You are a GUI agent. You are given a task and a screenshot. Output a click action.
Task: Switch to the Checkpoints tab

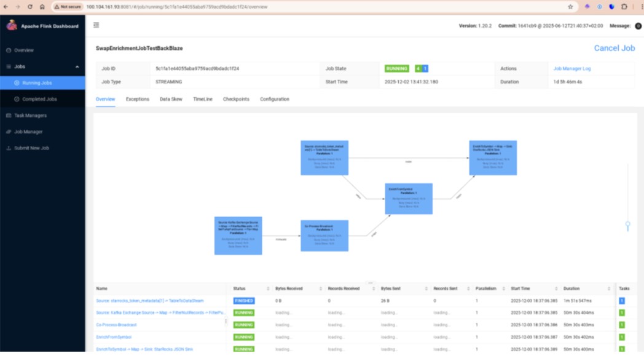pos(236,99)
